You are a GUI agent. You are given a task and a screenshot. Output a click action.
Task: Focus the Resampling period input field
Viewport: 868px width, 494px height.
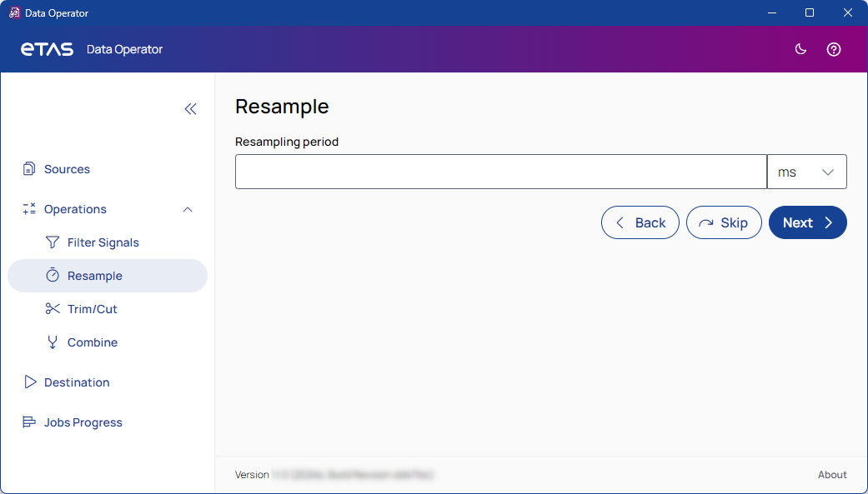point(500,172)
